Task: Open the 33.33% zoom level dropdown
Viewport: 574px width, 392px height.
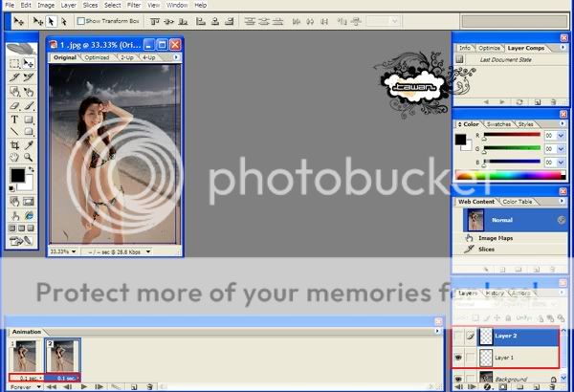Action: pyautogui.click(x=63, y=251)
